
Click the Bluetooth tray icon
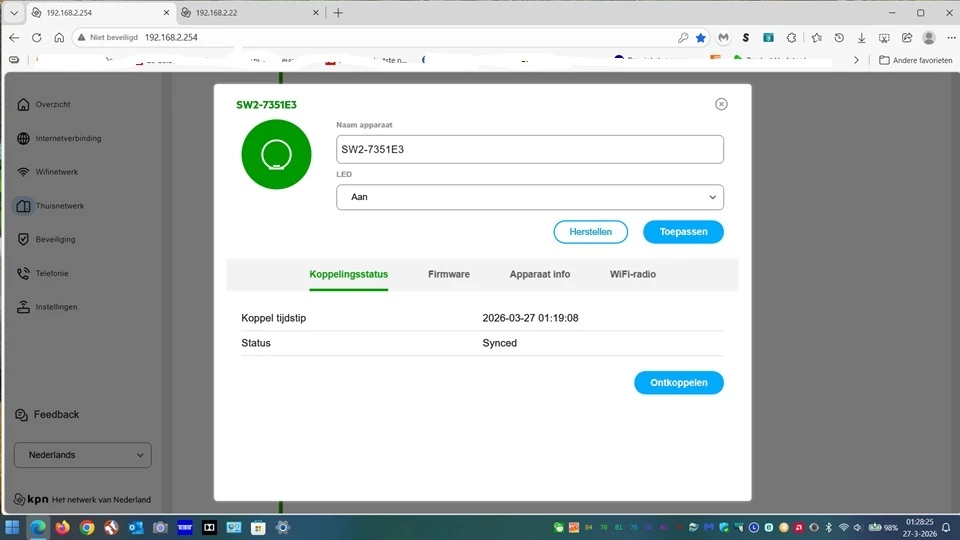pyautogui.click(x=828, y=527)
